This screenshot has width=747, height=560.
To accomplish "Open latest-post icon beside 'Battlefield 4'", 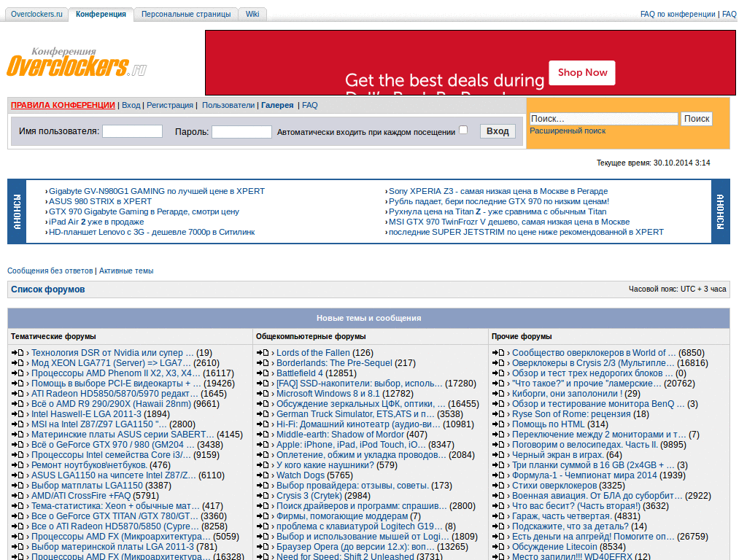I will point(263,373).
